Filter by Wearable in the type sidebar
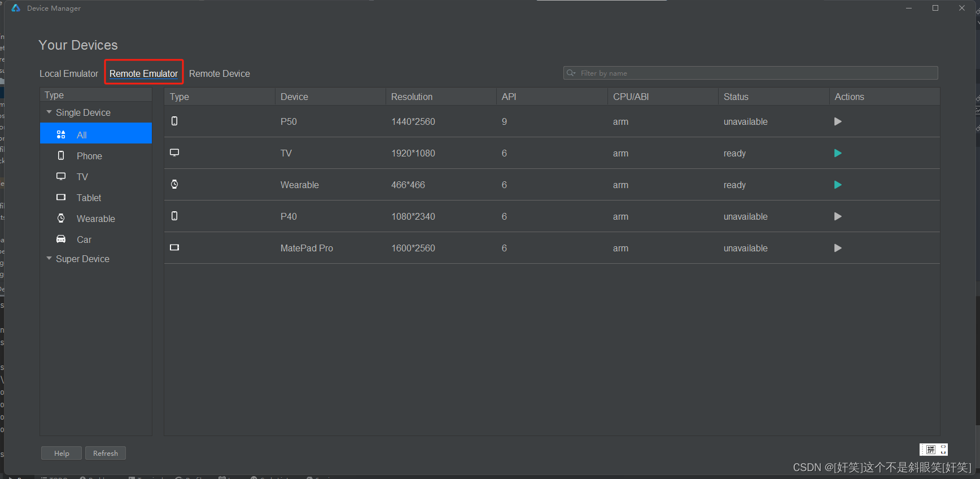Image resolution: width=980 pixels, height=479 pixels. coord(96,219)
